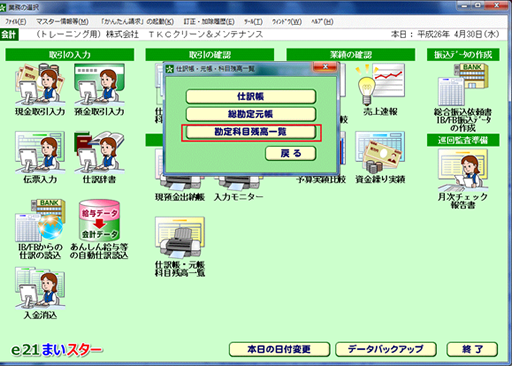Screen dimensions: 512x366
Task: Close the 仕訳帳・元帳・科目残高一覧 dialog
Action: click(325, 67)
